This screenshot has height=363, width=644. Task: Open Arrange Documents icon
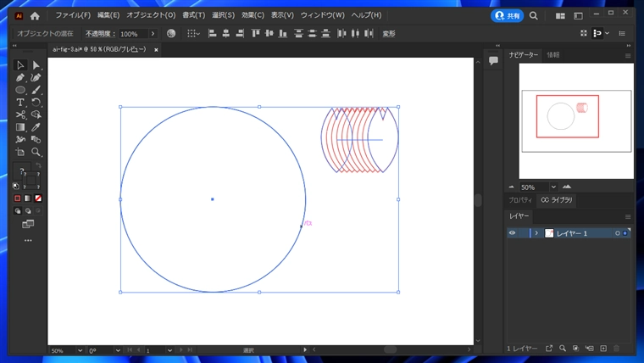click(x=560, y=15)
